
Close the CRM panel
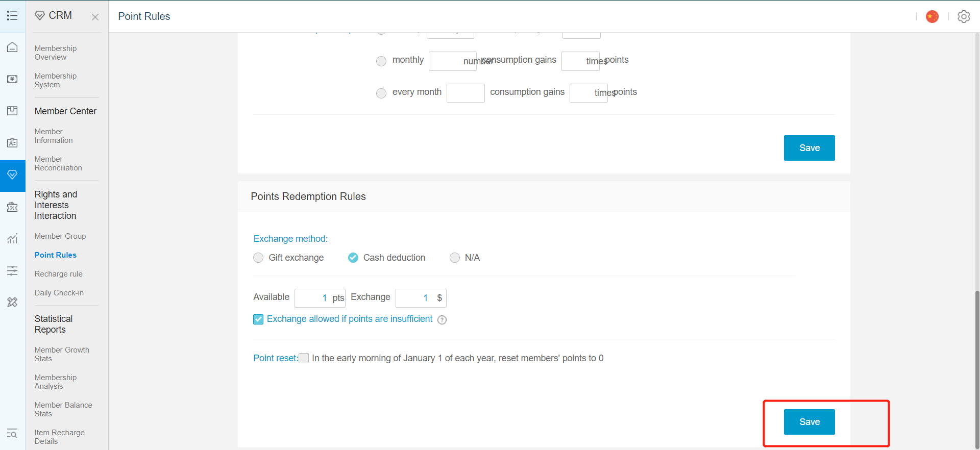95,17
